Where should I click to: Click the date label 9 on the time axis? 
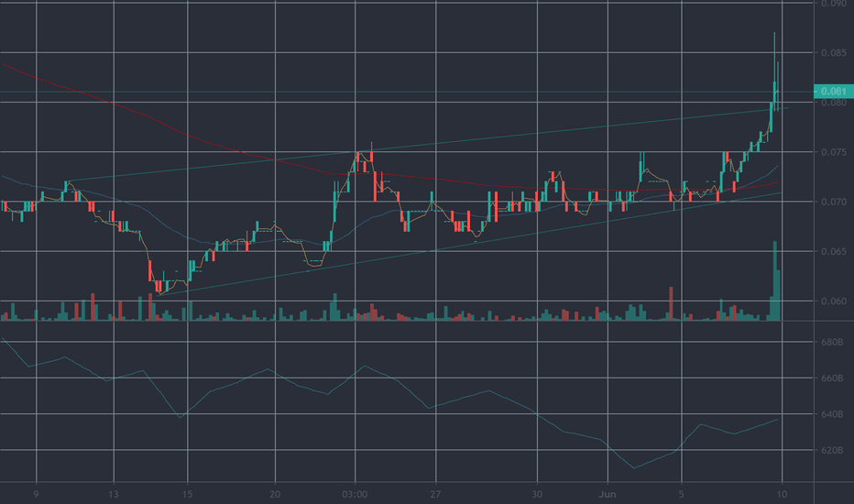coord(36,494)
